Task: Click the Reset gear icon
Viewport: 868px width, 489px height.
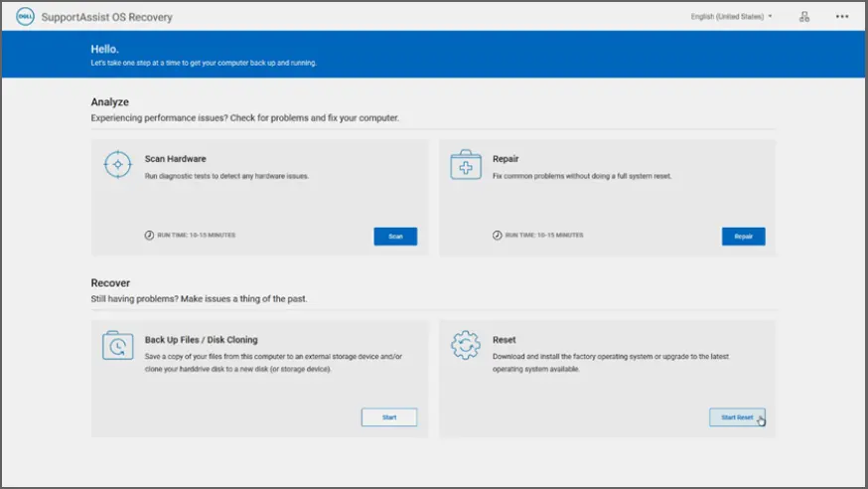Action: 465,345
